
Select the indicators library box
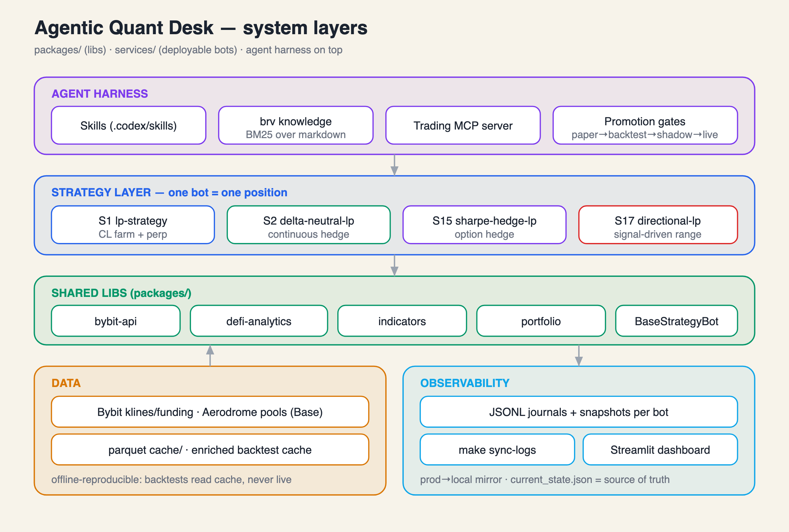point(402,321)
